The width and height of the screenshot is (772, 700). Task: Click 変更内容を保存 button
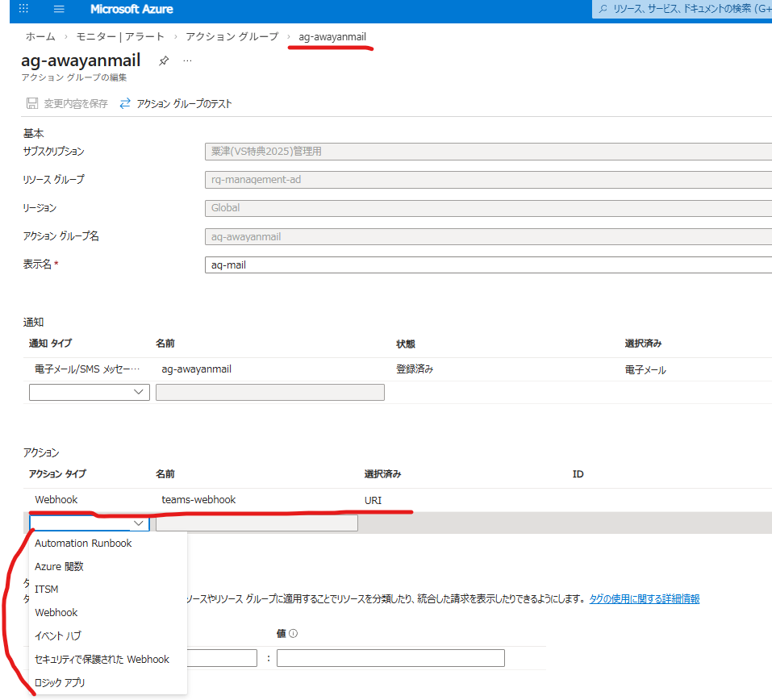click(67, 103)
